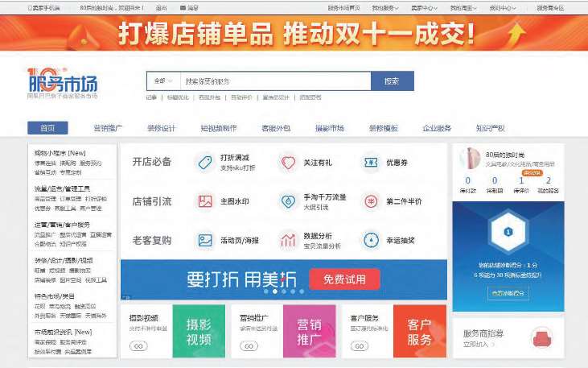
Task: Expand the 规则中心 menu in top bar
Action: [x=503, y=7]
